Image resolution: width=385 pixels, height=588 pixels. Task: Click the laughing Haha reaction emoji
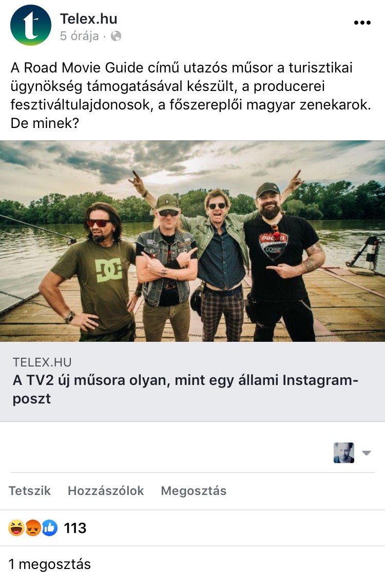(16, 528)
